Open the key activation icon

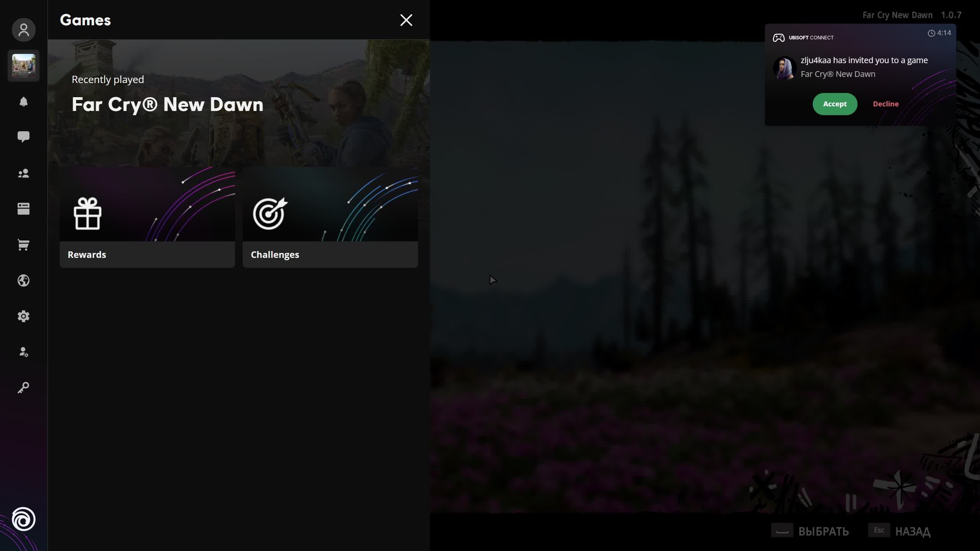click(x=24, y=387)
